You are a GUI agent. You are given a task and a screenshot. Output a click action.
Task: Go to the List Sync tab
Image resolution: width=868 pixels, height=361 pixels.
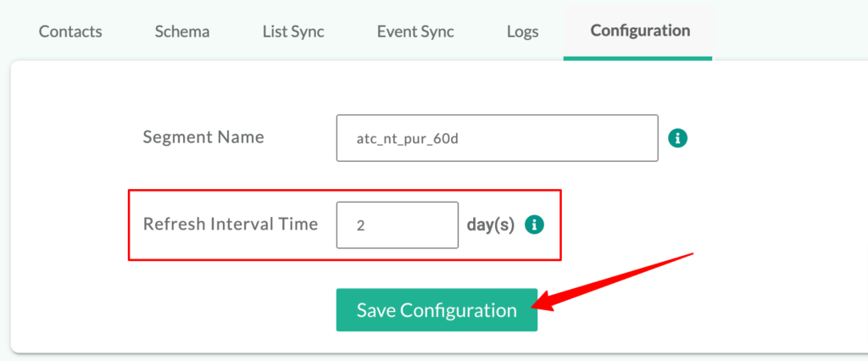pos(293,31)
